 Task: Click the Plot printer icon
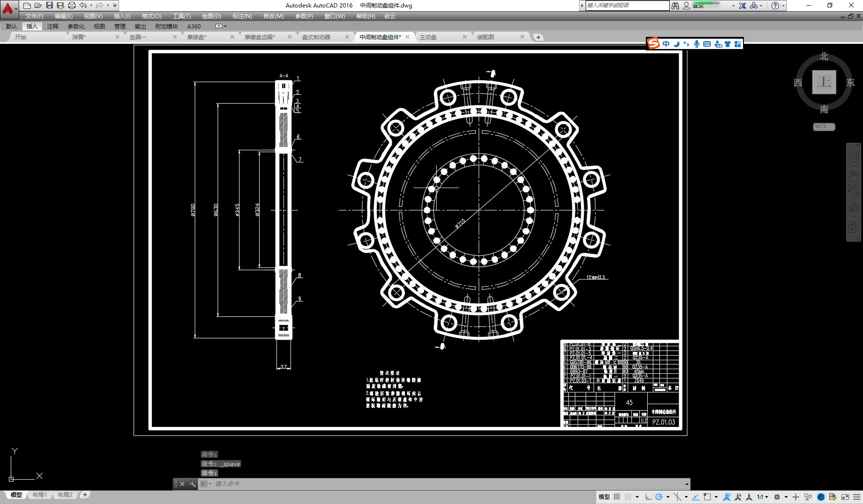[71, 6]
